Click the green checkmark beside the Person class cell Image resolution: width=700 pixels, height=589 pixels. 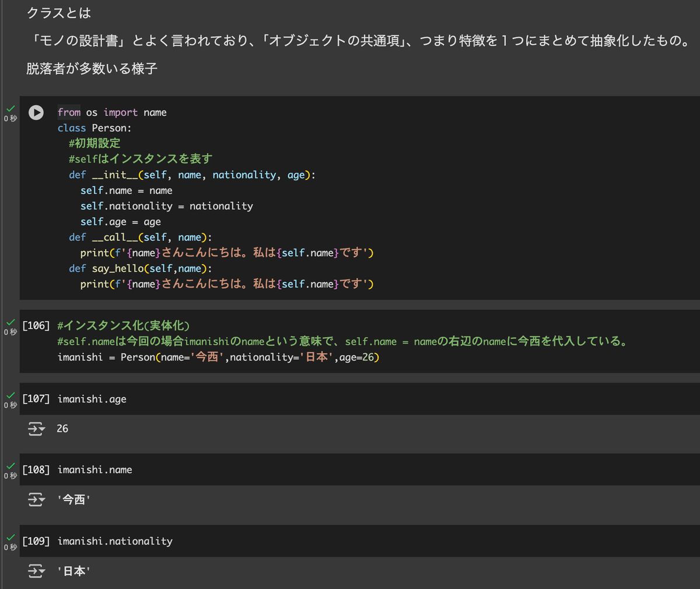point(10,109)
